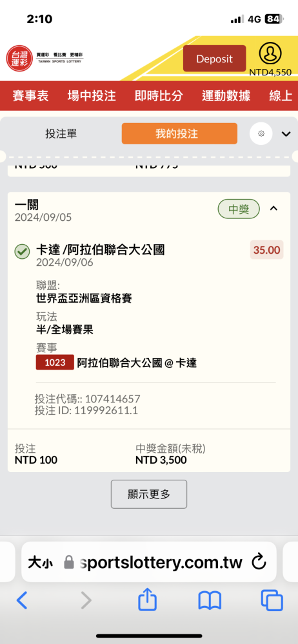The height and width of the screenshot is (644, 298).
Task: Tap 顯示更多 to load more bets
Action: 149,494
